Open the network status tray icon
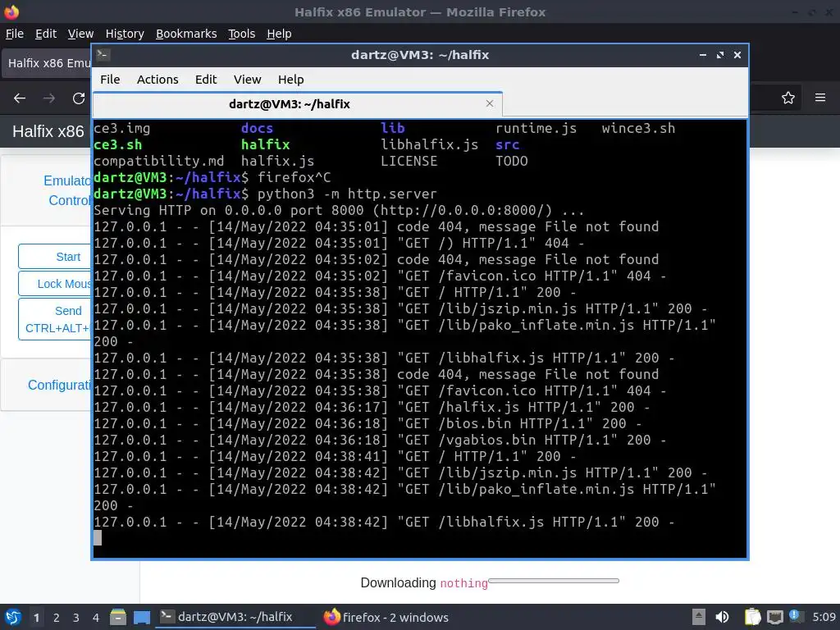 tap(774, 617)
